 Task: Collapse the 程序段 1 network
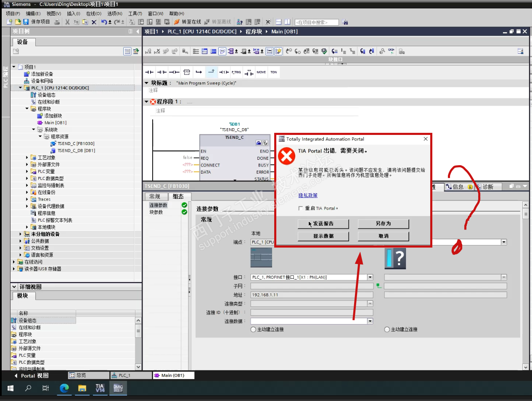pos(146,102)
